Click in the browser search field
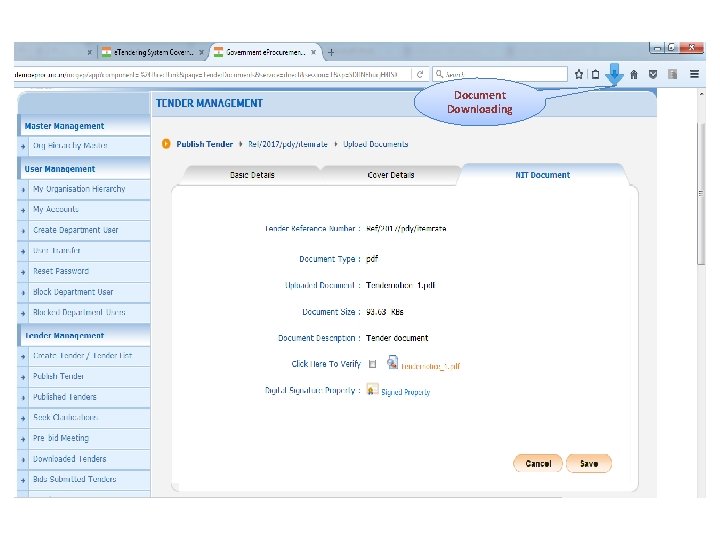This screenshot has width=720, height=540. [x=500, y=74]
